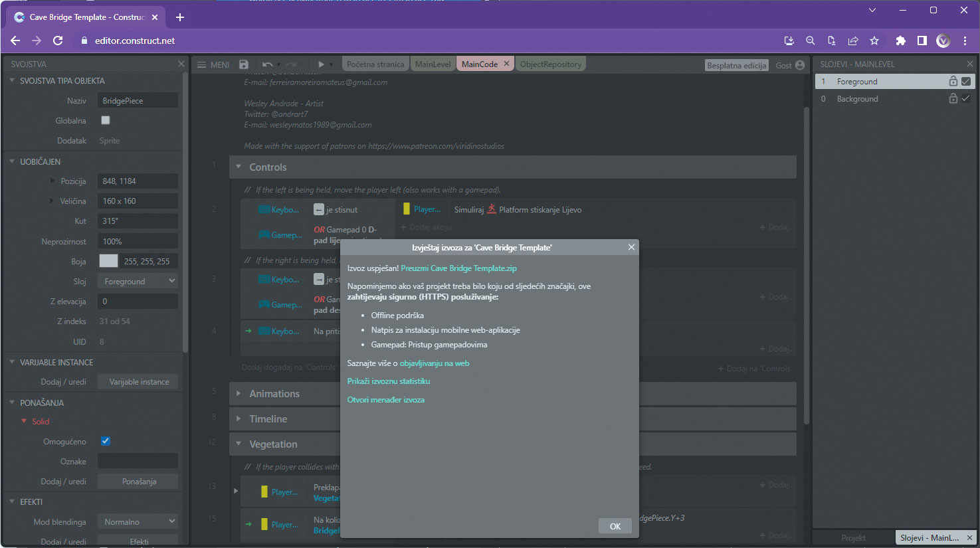This screenshot has height=548, width=980.
Task: Open the Gost account user icon
Action: (800, 65)
